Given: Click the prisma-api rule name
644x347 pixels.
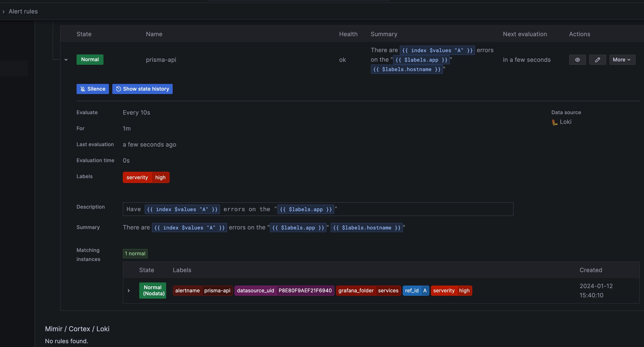Looking at the screenshot, I should [x=161, y=60].
